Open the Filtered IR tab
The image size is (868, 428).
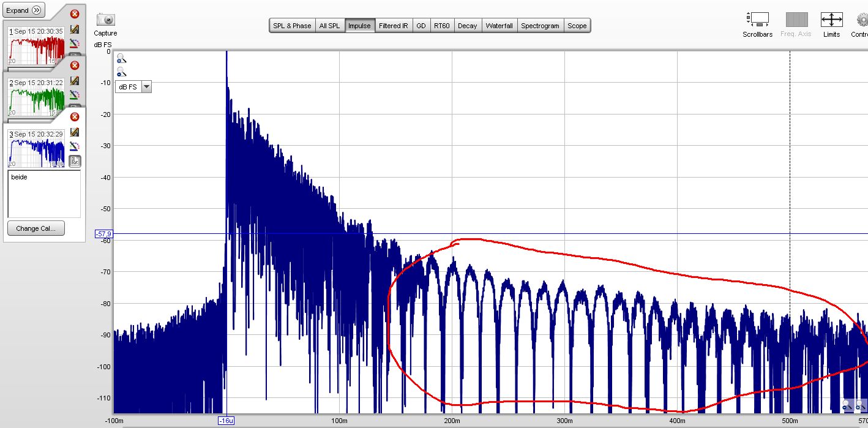393,26
